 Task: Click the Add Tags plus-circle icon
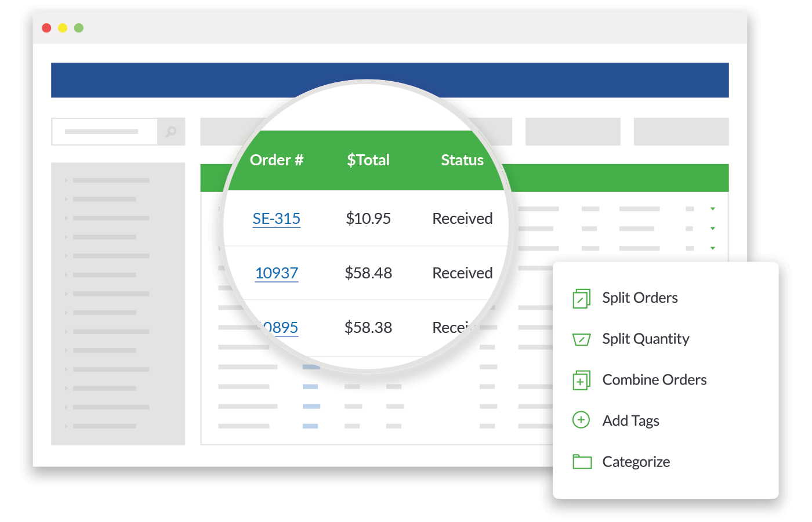click(x=580, y=420)
